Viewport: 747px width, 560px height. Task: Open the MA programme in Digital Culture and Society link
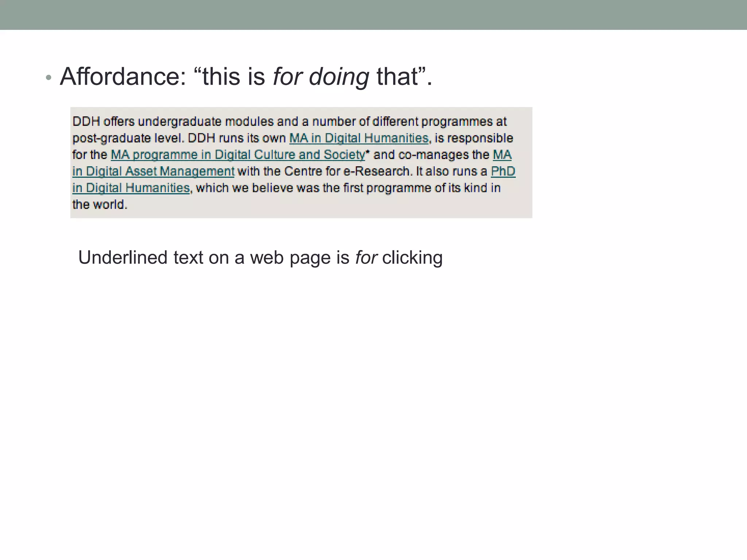click(x=238, y=155)
